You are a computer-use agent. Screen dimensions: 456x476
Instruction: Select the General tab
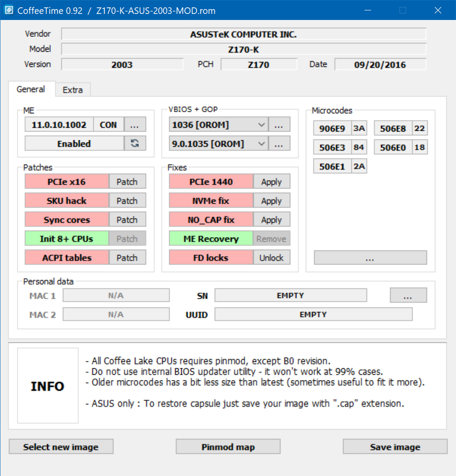31,89
